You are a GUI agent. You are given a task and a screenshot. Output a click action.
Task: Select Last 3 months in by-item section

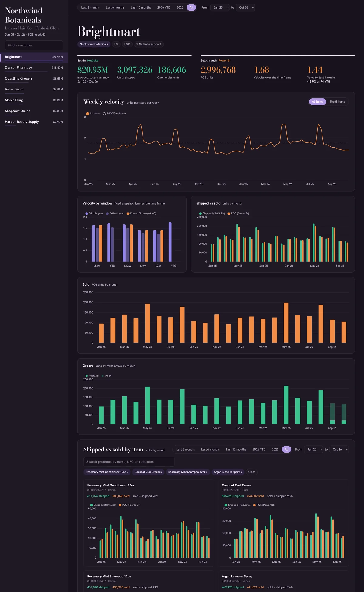(x=185, y=450)
